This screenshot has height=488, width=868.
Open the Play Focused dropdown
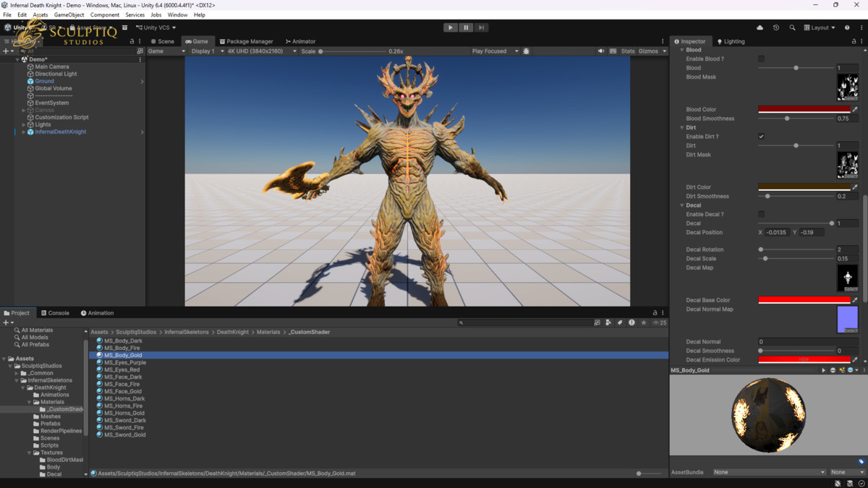[495, 51]
